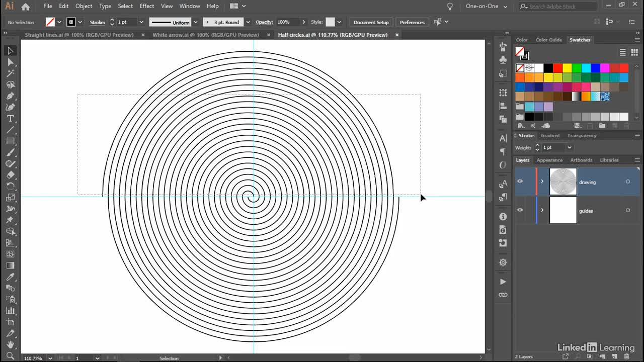Select the Selection tool in toolbar
Screen dimensions: 644x362
click(10, 51)
